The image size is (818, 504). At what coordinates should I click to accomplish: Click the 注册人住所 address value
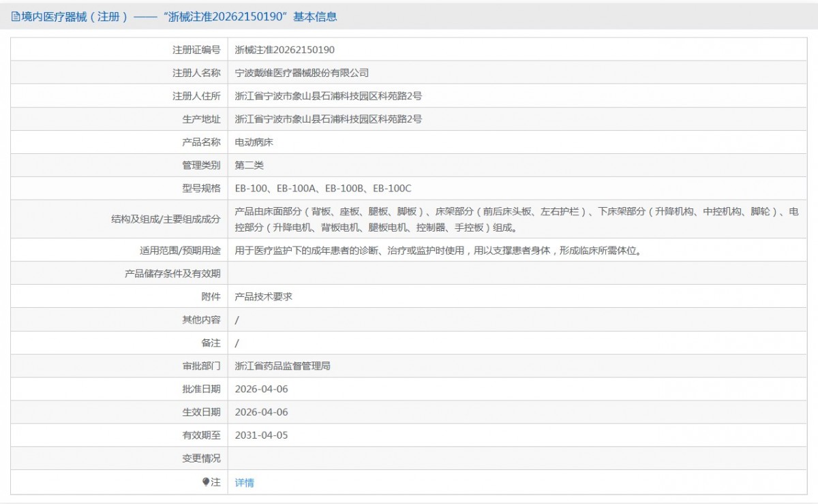pos(328,96)
